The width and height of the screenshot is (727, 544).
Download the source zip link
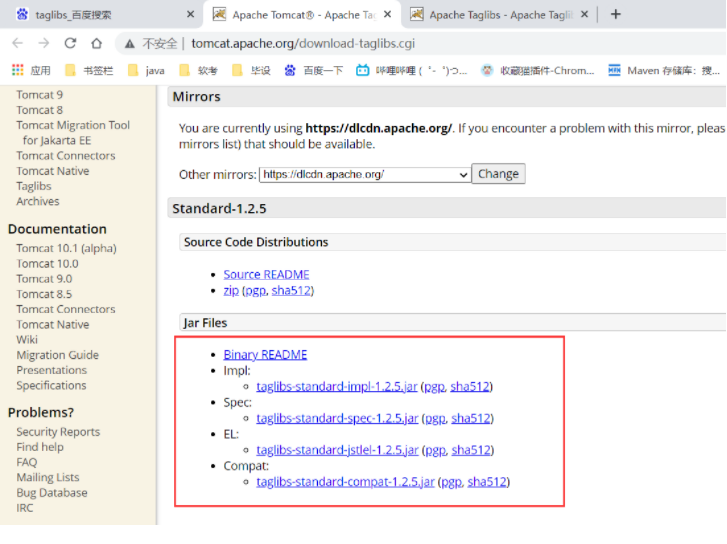(231, 291)
